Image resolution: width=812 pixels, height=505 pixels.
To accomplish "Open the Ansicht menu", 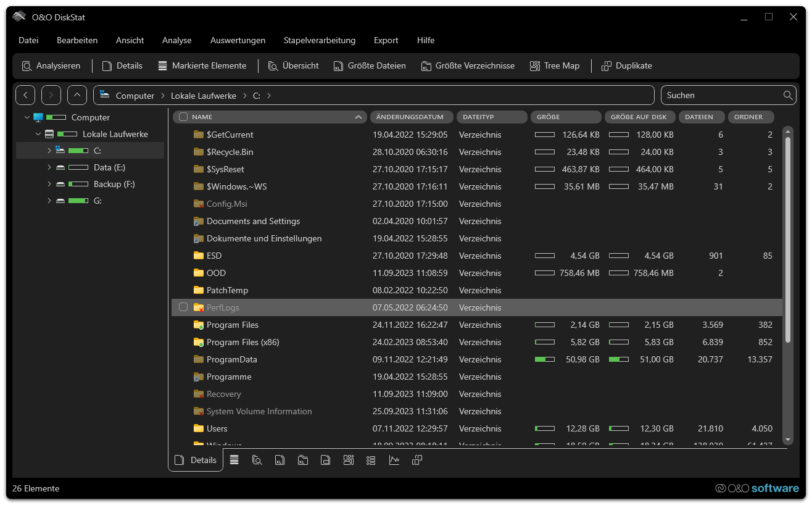I will point(130,40).
